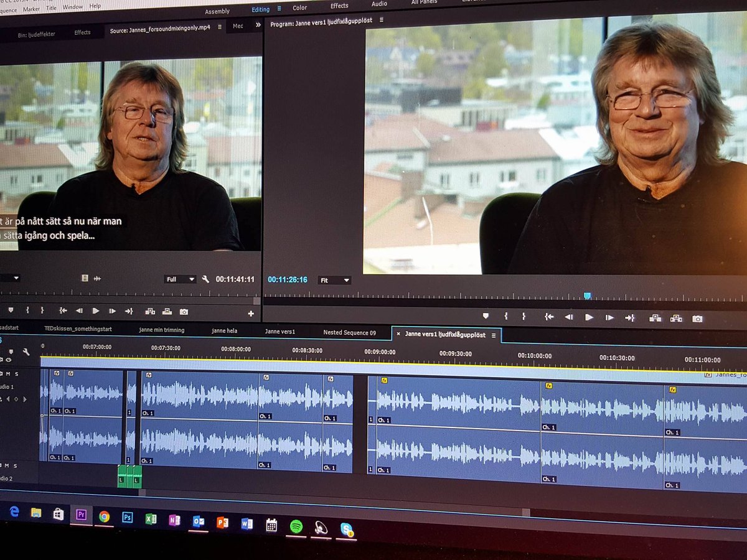The width and height of the screenshot is (747, 560).
Task: Select Drag Video Only filmstrip icon
Action: pos(85,278)
